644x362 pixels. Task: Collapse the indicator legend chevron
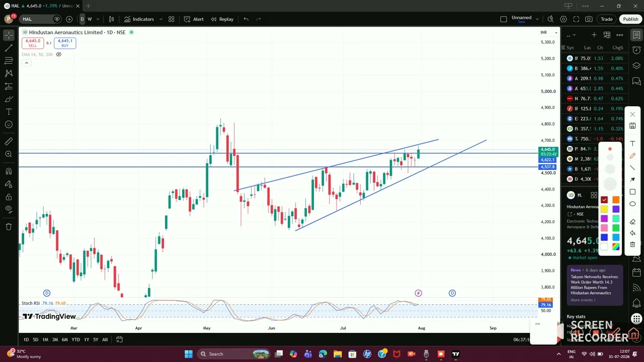coord(26,63)
